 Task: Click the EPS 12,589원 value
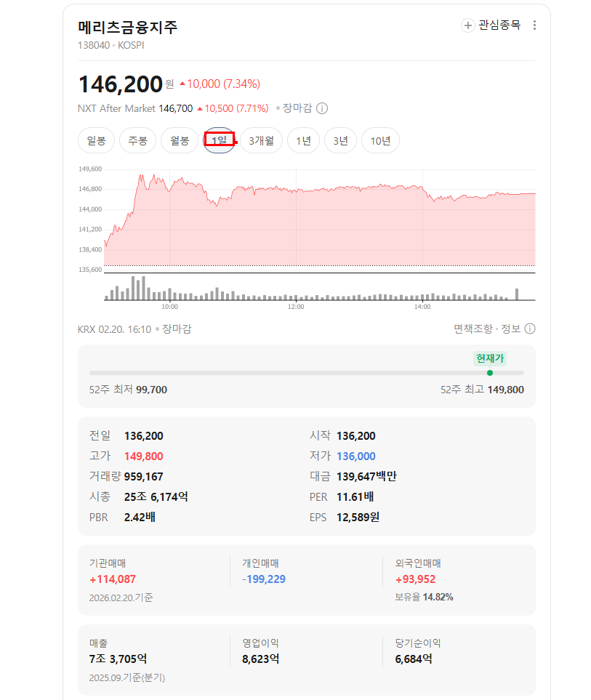[358, 518]
